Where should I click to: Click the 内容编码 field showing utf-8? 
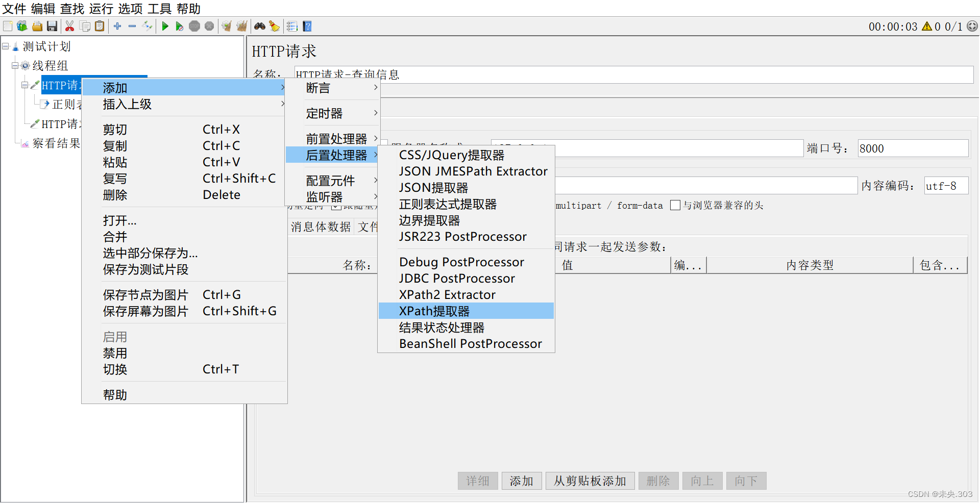(946, 186)
